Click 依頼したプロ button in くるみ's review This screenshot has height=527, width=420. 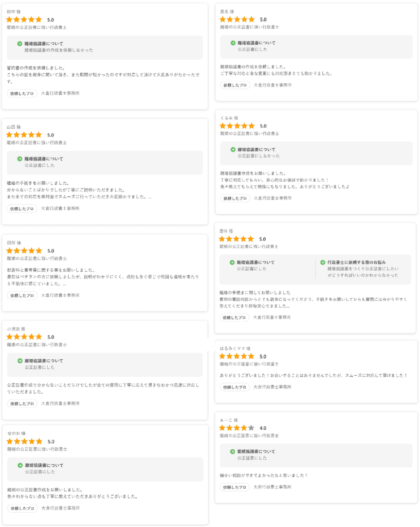[x=235, y=198]
